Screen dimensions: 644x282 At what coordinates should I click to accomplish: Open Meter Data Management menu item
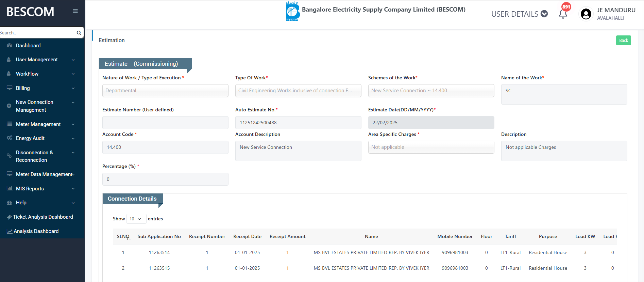coord(44,174)
